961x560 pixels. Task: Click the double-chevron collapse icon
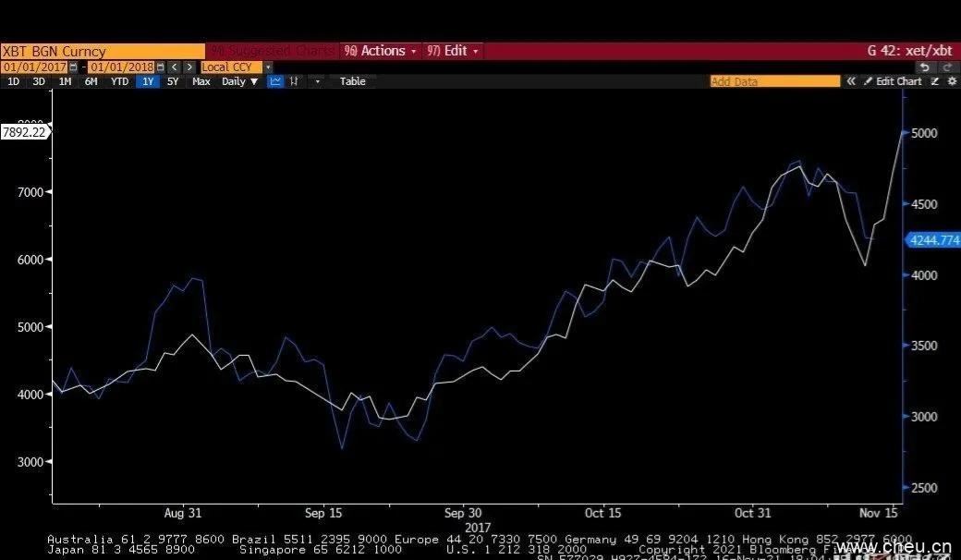[851, 81]
